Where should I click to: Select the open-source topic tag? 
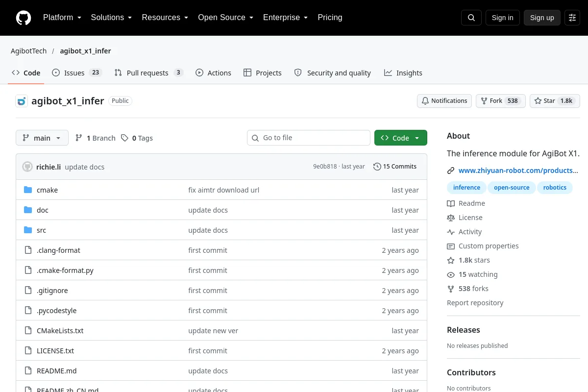pos(512,188)
